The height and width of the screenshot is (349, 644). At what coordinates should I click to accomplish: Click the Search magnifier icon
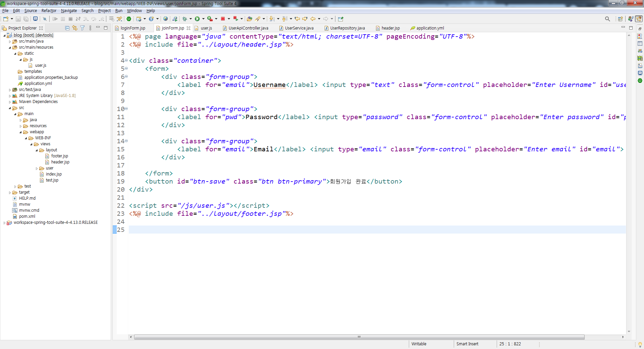(607, 19)
